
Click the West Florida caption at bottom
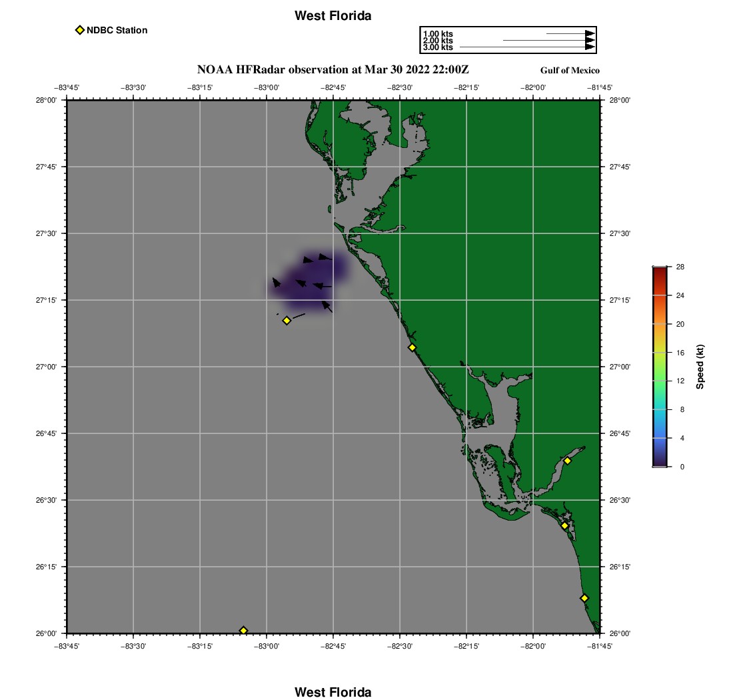(x=333, y=692)
